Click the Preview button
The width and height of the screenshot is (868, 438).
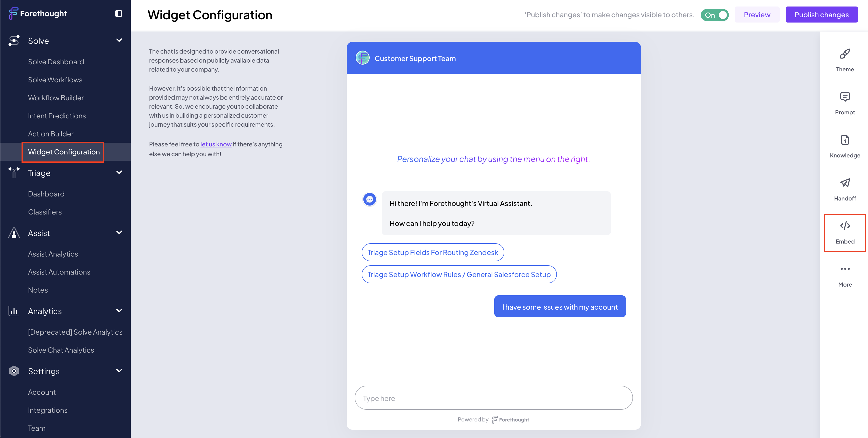[x=757, y=15]
